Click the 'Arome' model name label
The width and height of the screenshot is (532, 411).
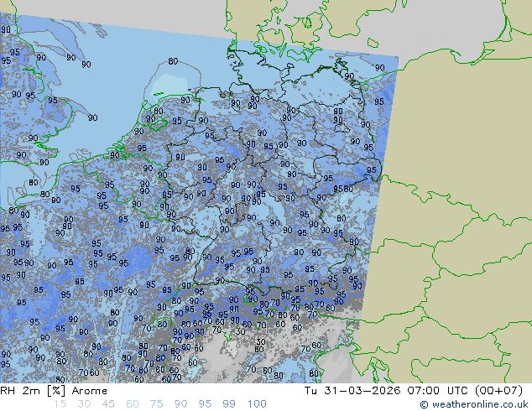coord(90,391)
